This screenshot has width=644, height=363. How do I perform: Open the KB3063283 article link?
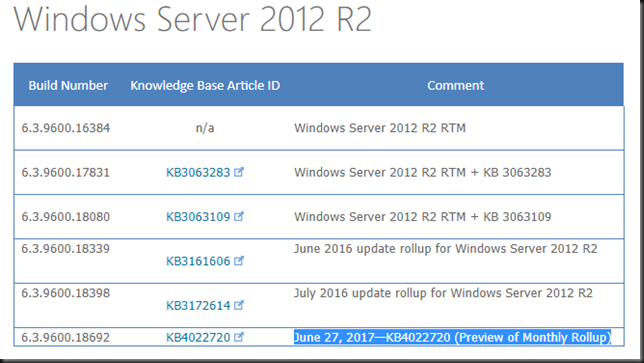click(x=198, y=172)
